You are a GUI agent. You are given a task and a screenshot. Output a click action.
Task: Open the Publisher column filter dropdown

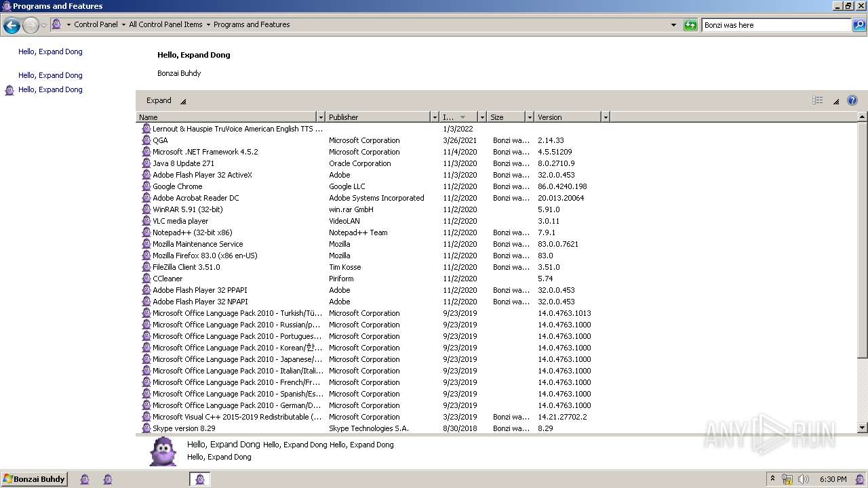click(435, 117)
